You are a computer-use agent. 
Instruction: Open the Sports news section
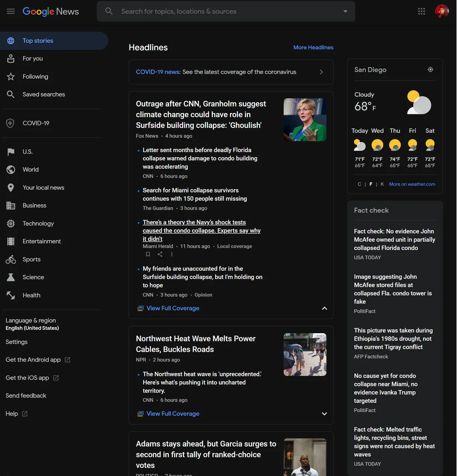(32, 259)
